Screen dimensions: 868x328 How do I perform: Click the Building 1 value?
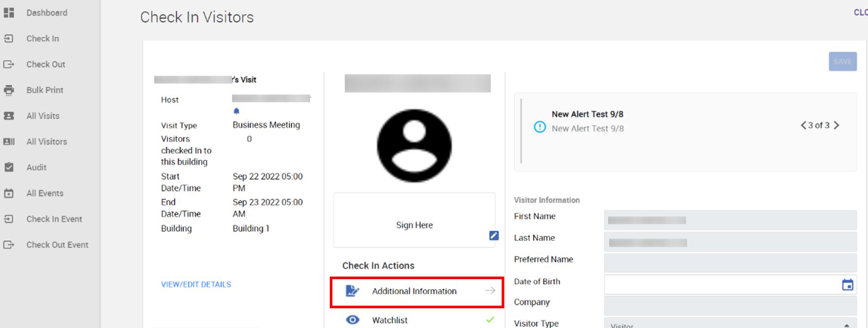tap(251, 228)
